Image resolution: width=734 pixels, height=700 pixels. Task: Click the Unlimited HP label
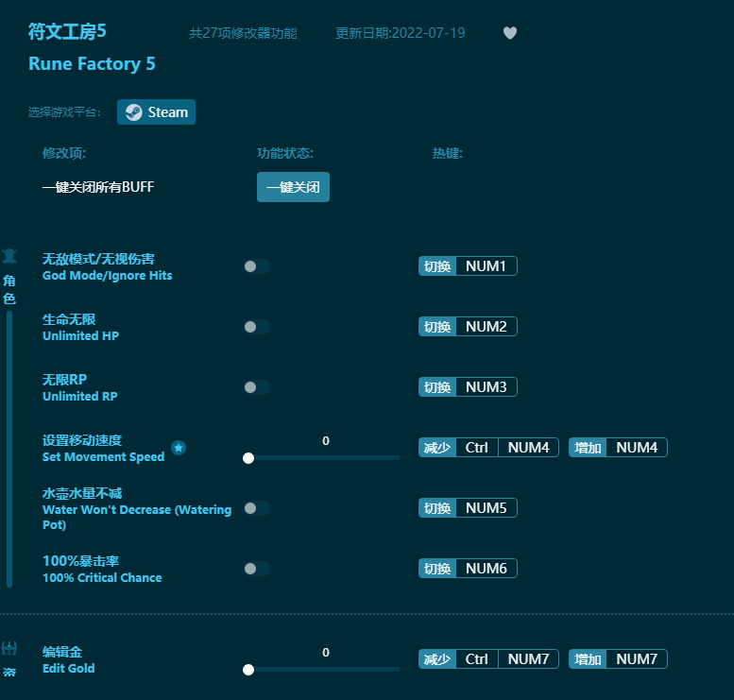pos(80,335)
